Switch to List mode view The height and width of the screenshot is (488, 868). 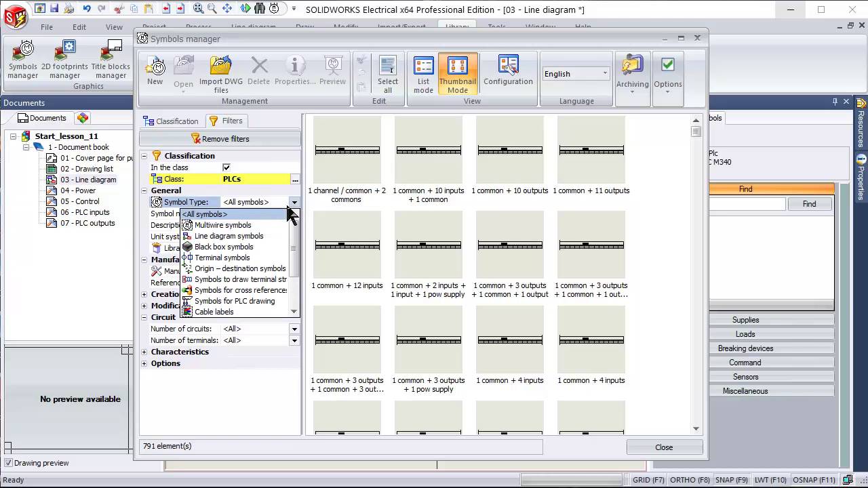click(423, 75)
